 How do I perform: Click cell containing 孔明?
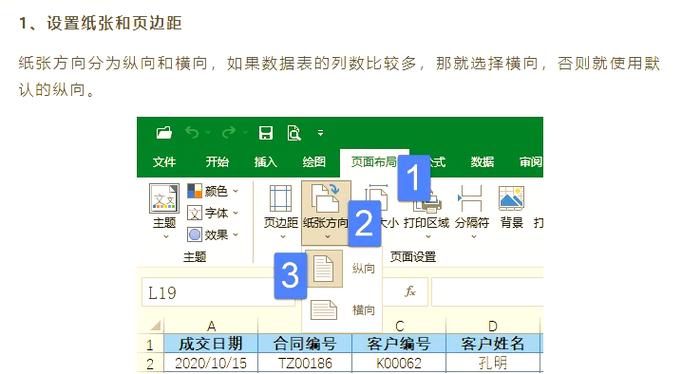[x=493, y=363]
